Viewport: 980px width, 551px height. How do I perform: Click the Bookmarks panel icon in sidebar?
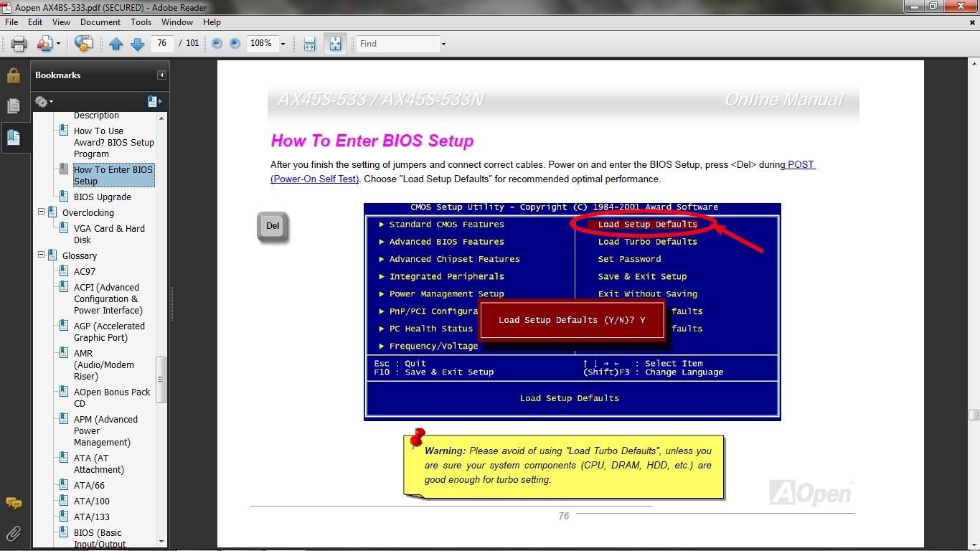pos(13,137)
